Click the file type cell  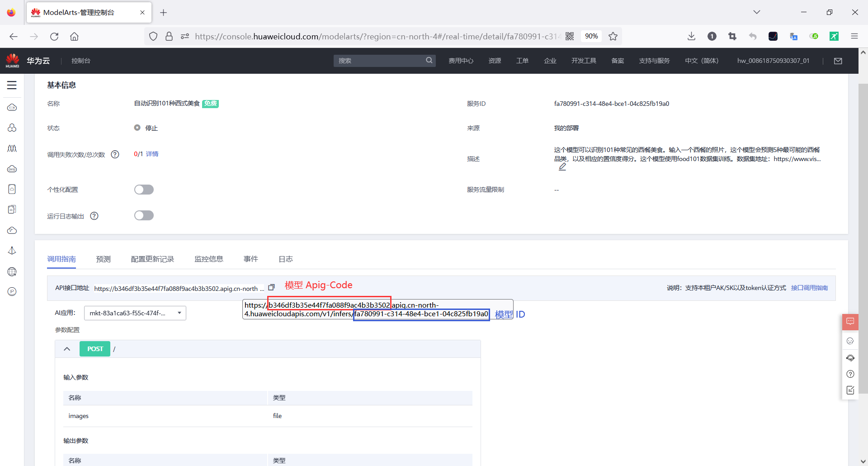pyautogui.click(x=370, y=416)
